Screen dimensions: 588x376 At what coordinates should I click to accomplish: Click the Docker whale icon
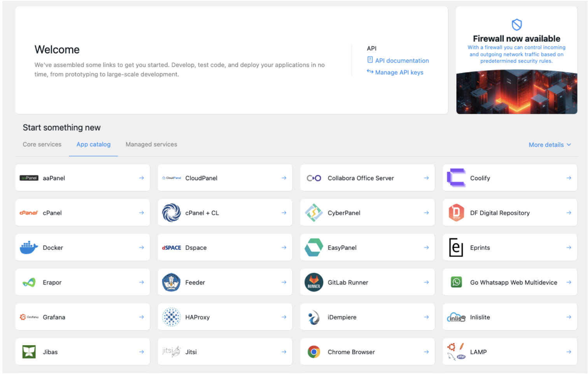(x=29, y=248)
